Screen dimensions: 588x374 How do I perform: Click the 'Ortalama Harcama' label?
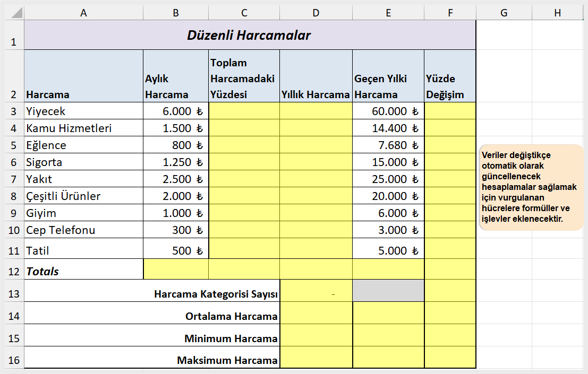[x=232, y=316]
